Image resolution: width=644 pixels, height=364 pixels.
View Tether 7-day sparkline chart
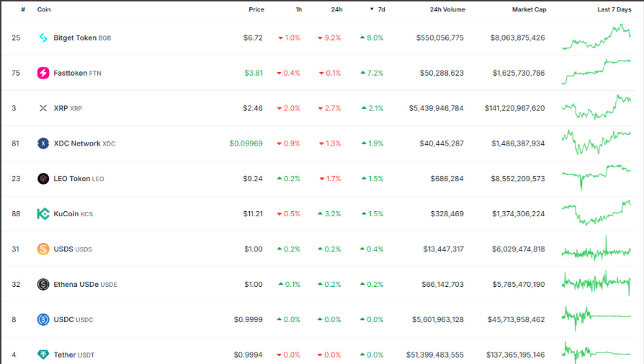[x=596, y=352]
